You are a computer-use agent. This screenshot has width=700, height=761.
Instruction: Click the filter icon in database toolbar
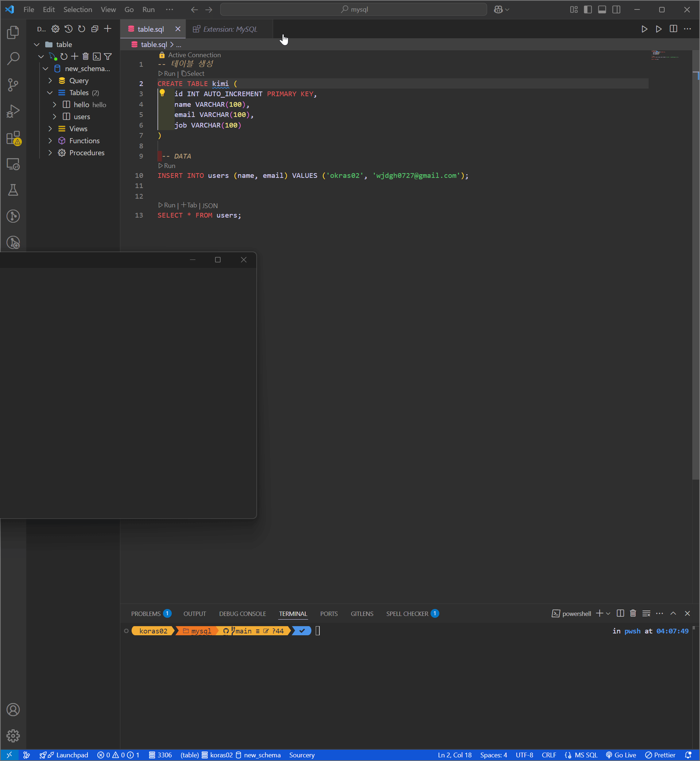(108, 56)
